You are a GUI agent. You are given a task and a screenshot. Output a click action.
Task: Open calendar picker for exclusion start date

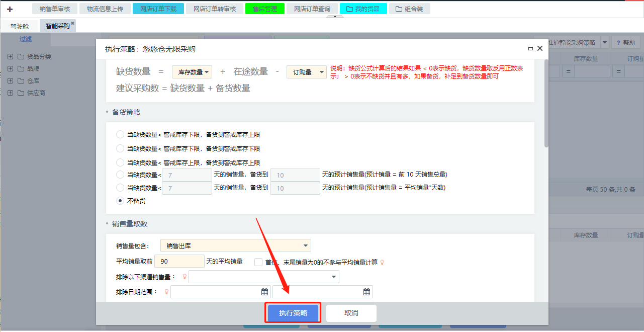(264, 292)
